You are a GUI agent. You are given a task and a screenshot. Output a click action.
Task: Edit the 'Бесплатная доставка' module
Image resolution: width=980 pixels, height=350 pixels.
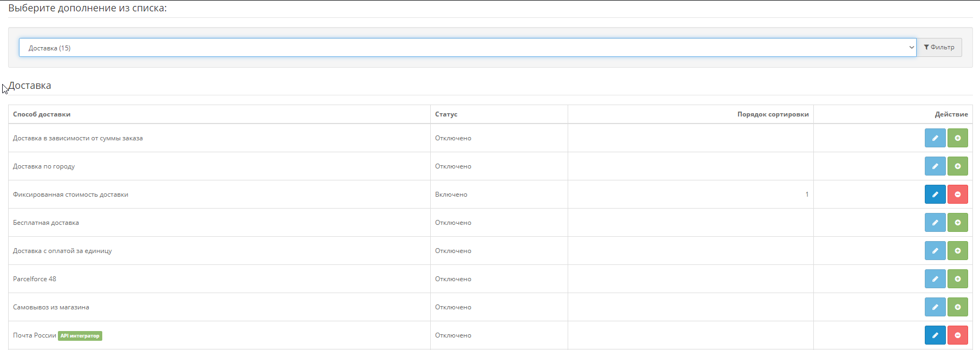pyautogui.click(x=935, y=223)
